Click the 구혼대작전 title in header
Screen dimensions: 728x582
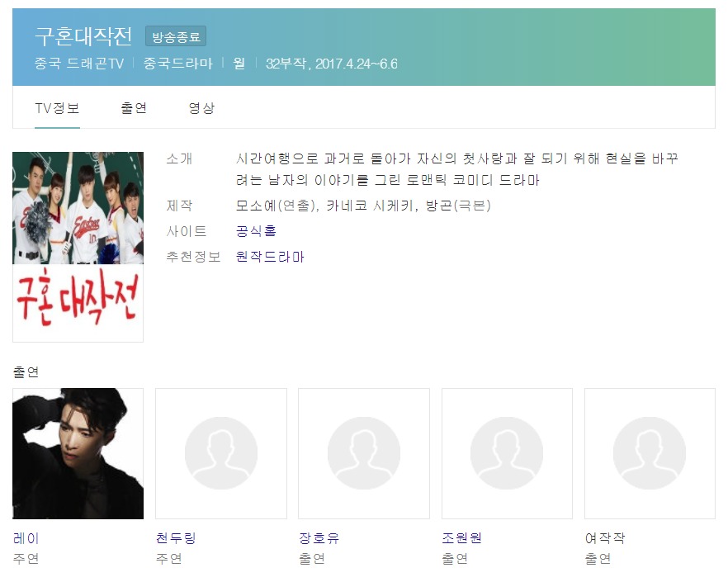(x=83, y=35)
